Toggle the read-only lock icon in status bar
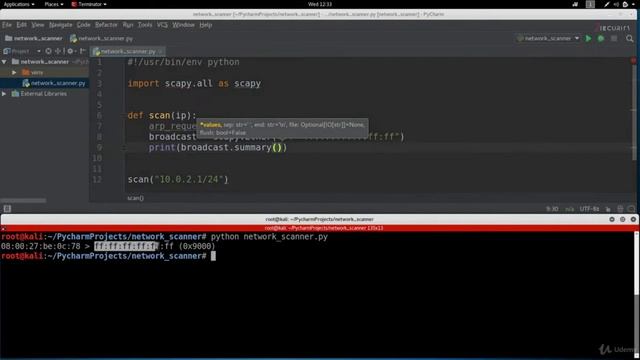This screenshot has height=360, width=640. pos(608,209)
